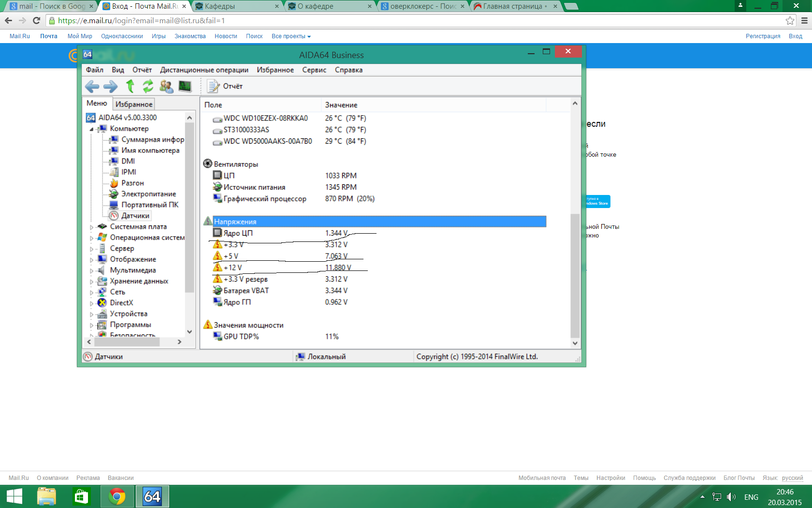
Task: Switch to the Меню tab
Action: (97, 103)
